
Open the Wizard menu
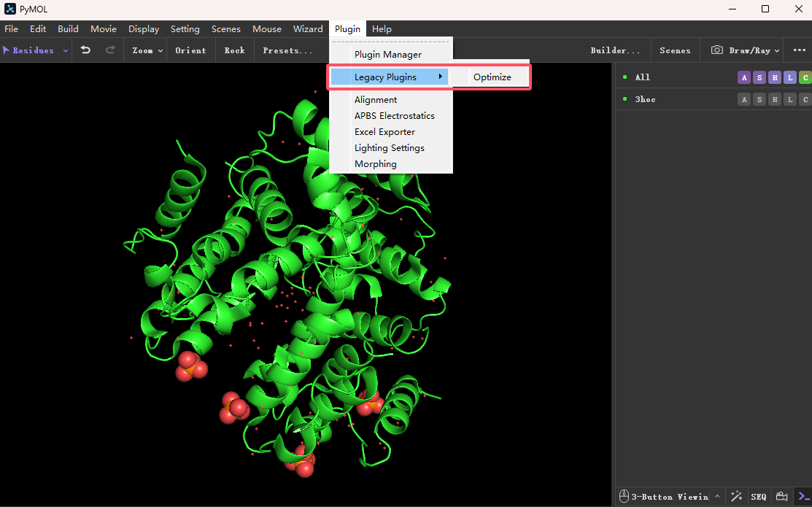(308, 29)
